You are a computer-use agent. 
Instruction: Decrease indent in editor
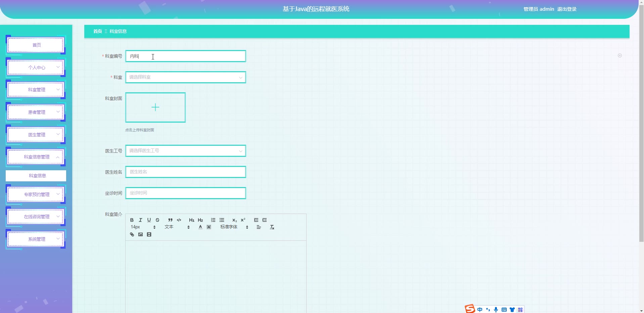pyautogui.click(x=256, y=220)
